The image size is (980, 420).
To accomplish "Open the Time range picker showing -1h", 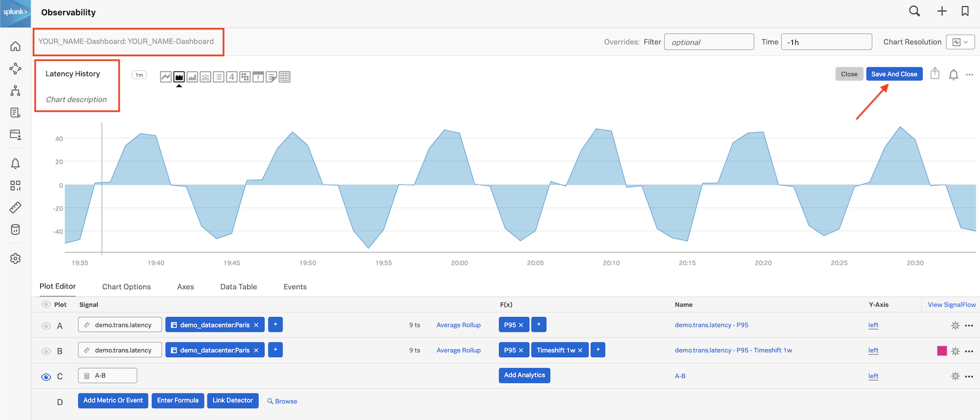I will tap(826, 42).
